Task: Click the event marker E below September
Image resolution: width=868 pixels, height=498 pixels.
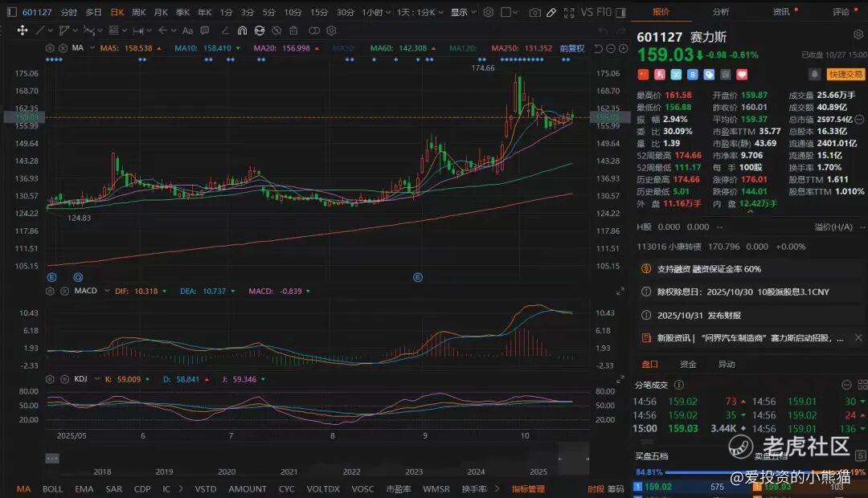Action: (418, 277)
